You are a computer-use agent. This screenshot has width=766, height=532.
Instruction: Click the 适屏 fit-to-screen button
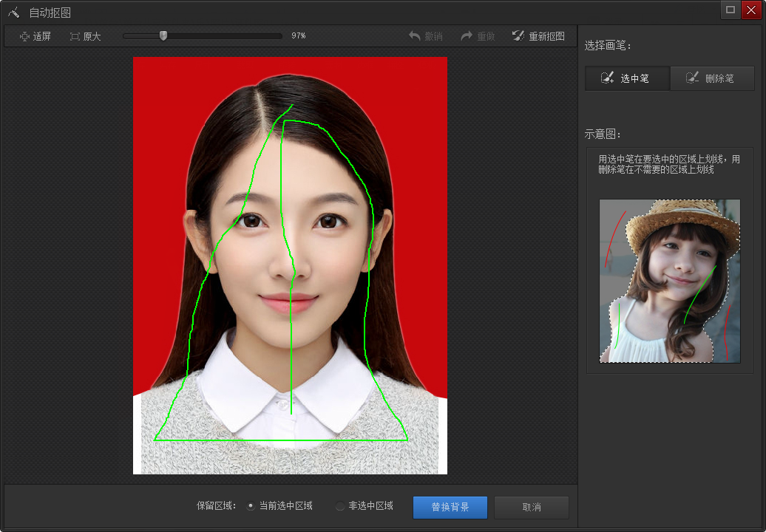(x=35, y=36)
